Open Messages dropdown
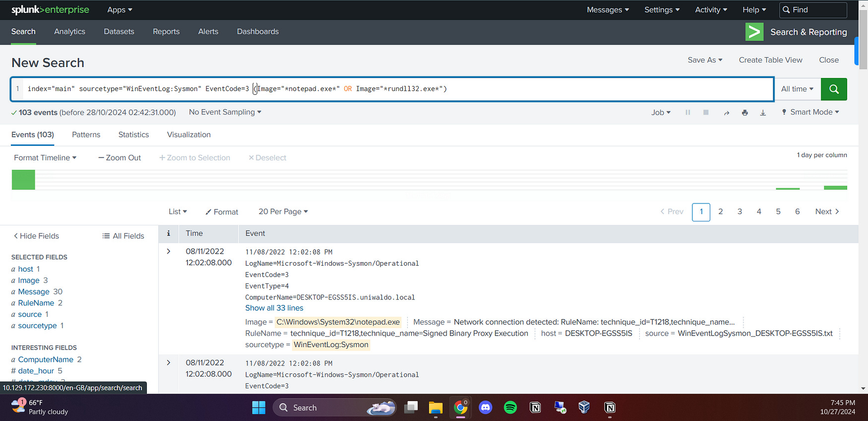868x421 pixels. [x=608, y=10]
